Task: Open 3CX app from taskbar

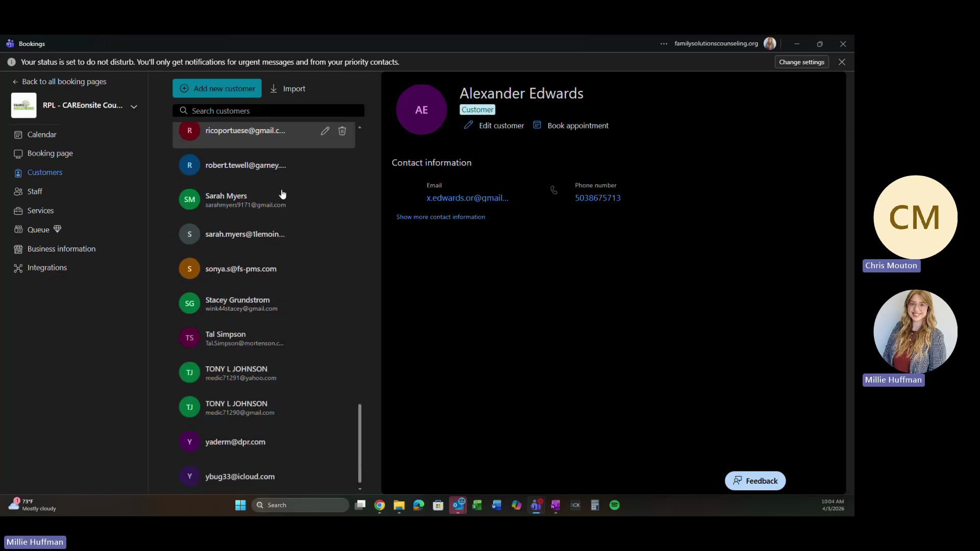Action: pos(575,505)
